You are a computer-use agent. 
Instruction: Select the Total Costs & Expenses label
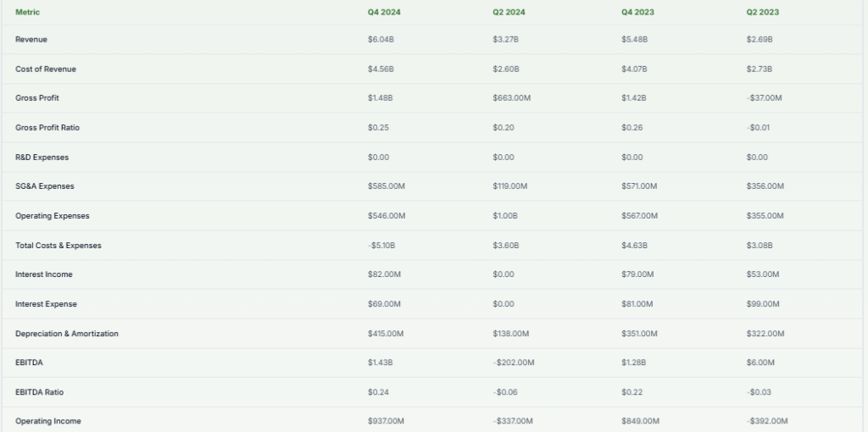click(58, 246)
